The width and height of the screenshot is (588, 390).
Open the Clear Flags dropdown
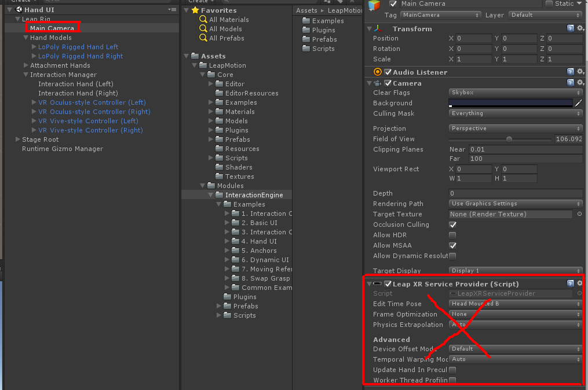514,93
